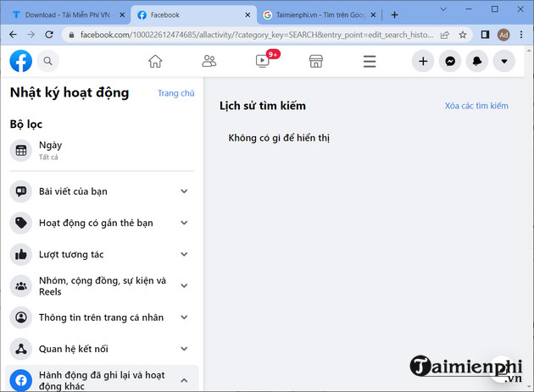Click the thumbs-up Lượt tương tác icon
This screenshot has height=392, width=534.
(21, 255)
